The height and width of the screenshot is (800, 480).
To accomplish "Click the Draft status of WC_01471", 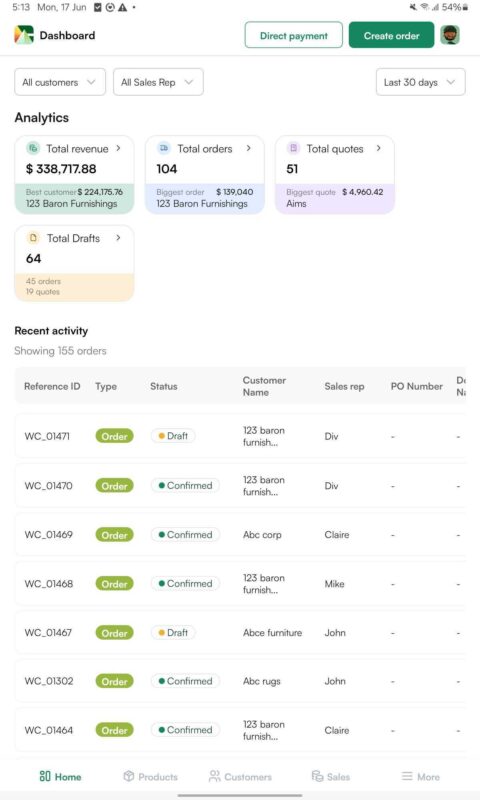I will [173, 436].
